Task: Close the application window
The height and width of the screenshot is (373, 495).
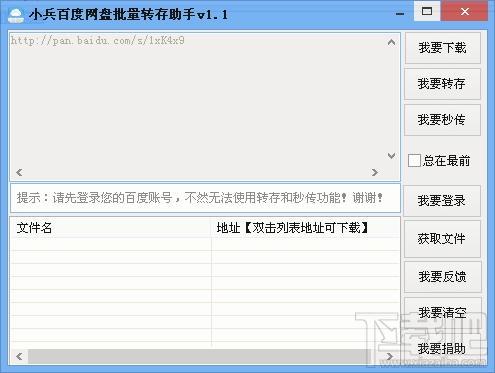Action: [465, 11]
